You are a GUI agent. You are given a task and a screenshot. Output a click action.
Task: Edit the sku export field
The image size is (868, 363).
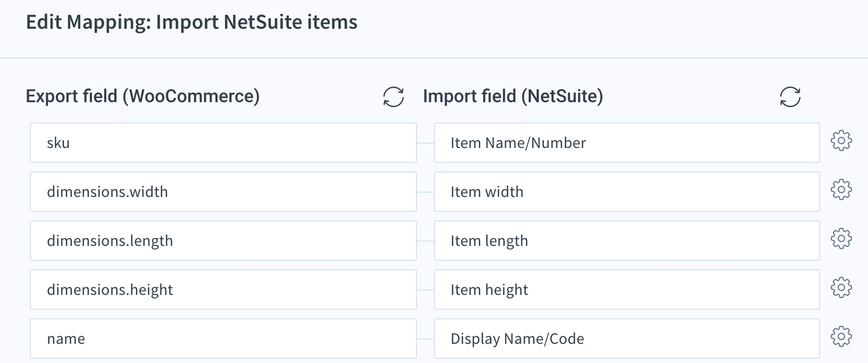223,143
